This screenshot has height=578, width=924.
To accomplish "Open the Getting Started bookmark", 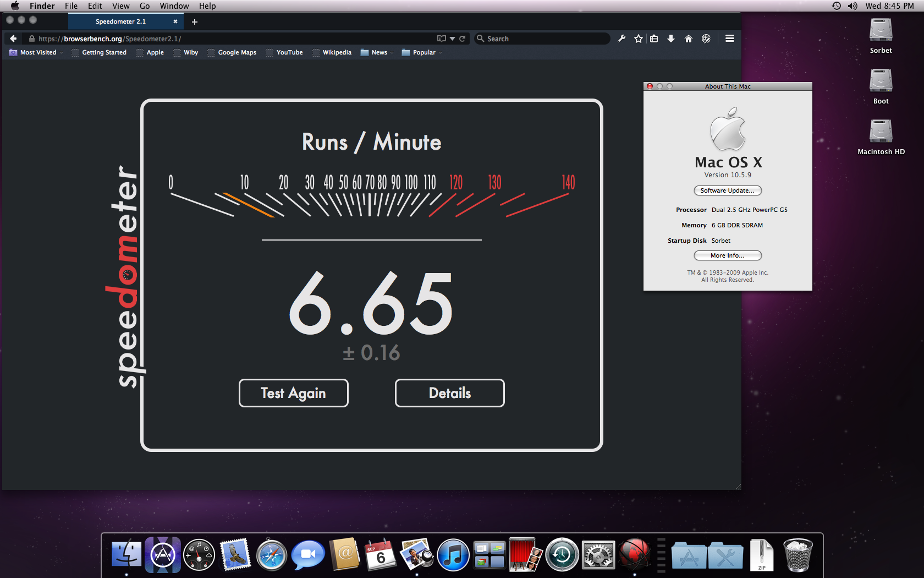I will (x=99, y=52).
